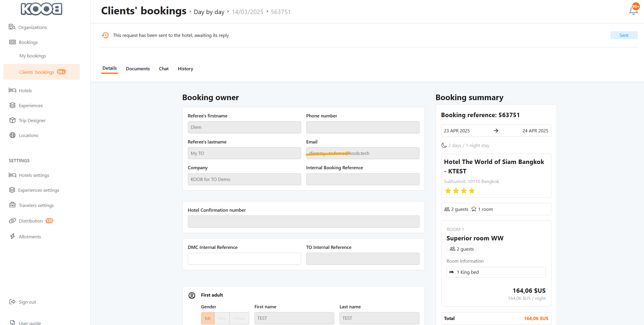Click the Hotels bed icon
The width and height of the screenshot is (644, 325).
[12, 90]
